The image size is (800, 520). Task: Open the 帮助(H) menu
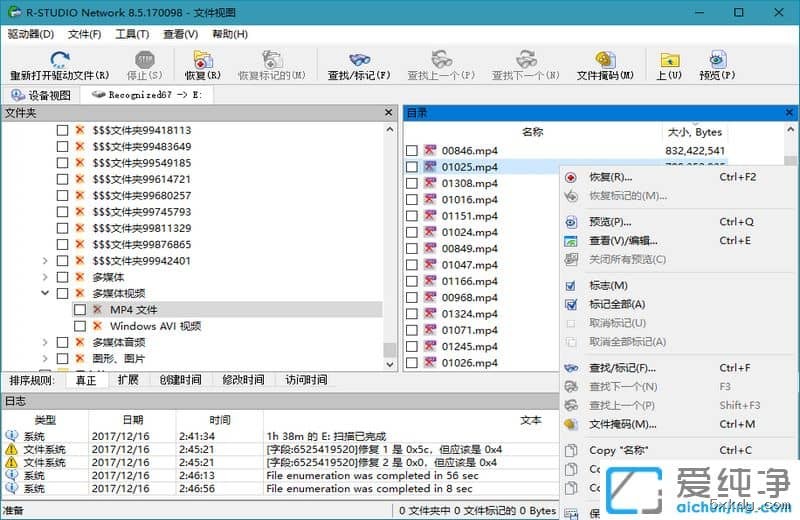coord(230,34)
